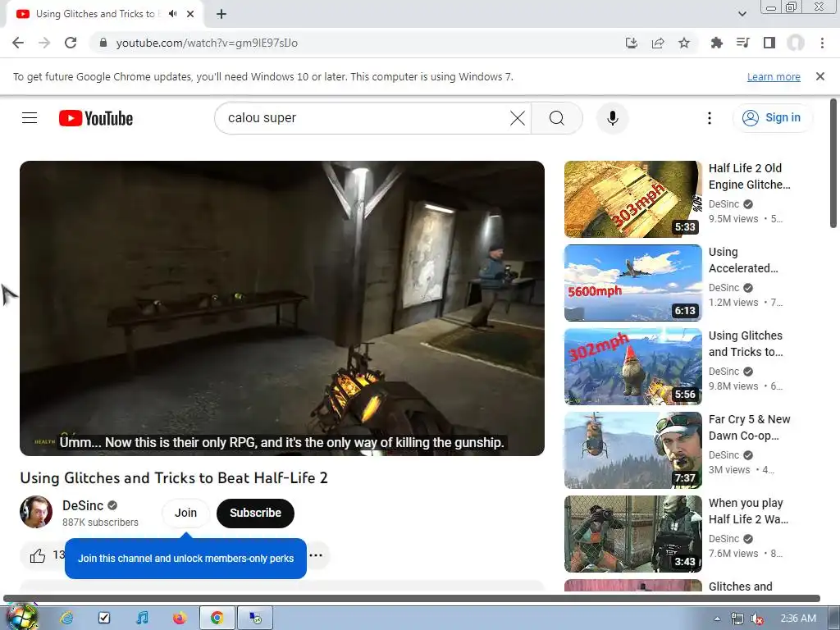Open YouTube settings three-dot menu
The width and height of the screenshot is (840, 630).
click(x=710, y=118)
